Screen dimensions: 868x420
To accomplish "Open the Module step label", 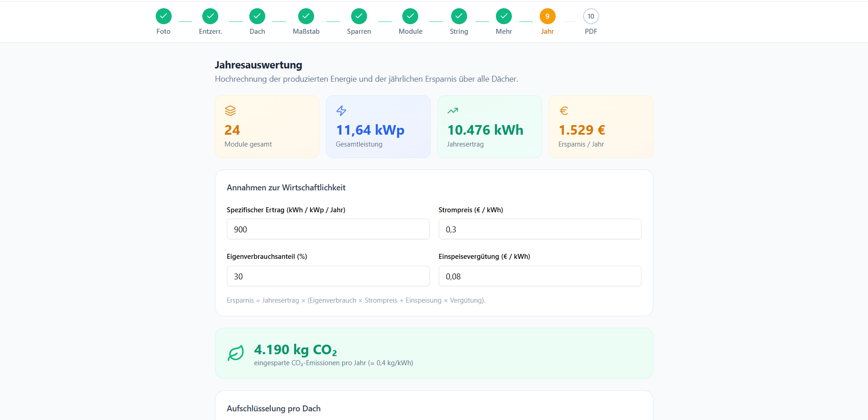I will [410, 31].
